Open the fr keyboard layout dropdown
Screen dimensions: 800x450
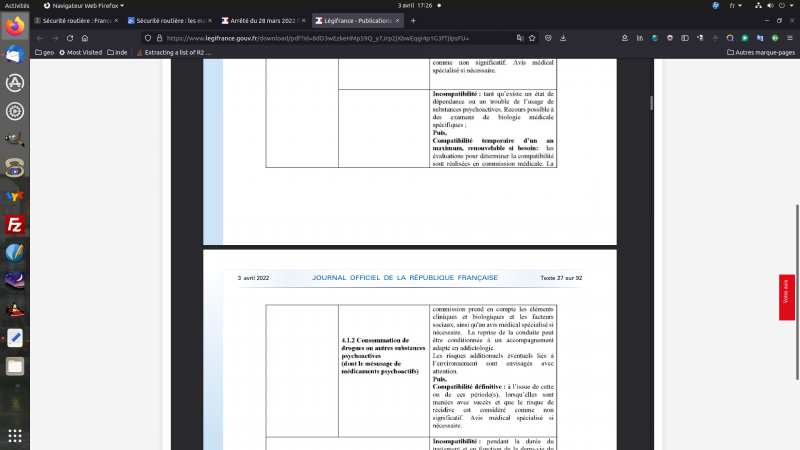[735, 5]
